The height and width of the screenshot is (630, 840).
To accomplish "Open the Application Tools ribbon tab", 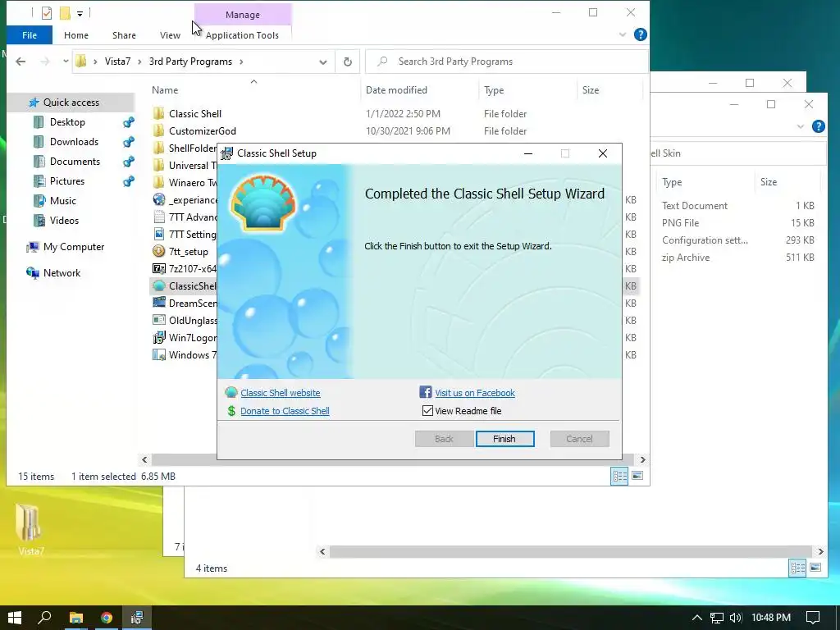I will 242,35.
